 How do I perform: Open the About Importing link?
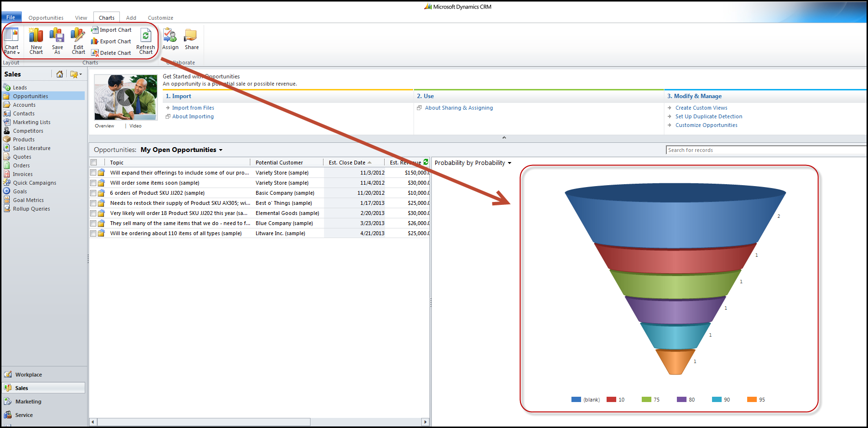point(193,116)
